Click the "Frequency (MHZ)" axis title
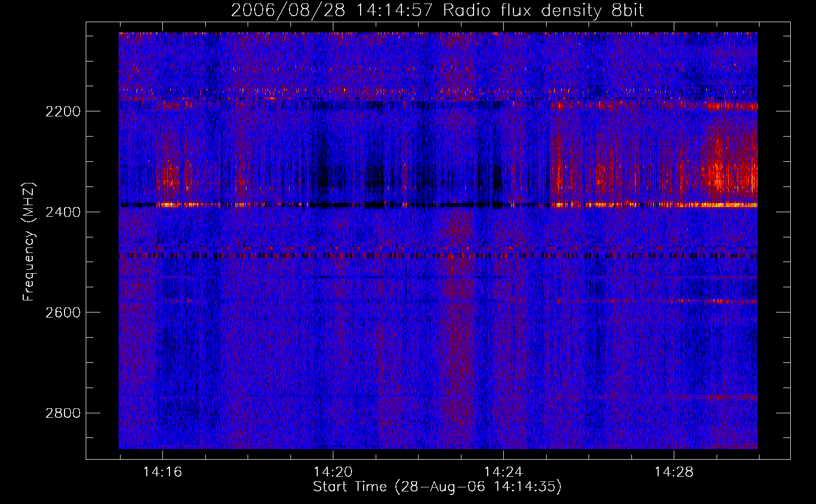 (29, 241)
